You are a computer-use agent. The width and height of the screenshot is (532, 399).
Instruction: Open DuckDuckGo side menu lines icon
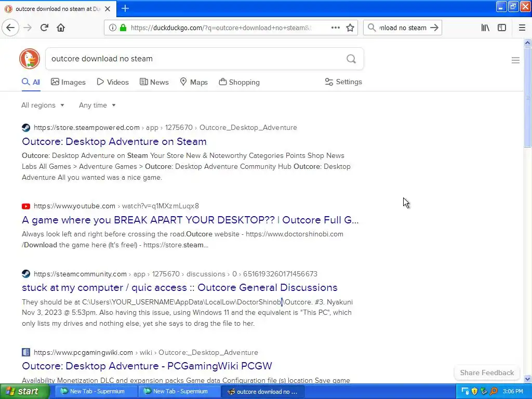pos(515,60)
